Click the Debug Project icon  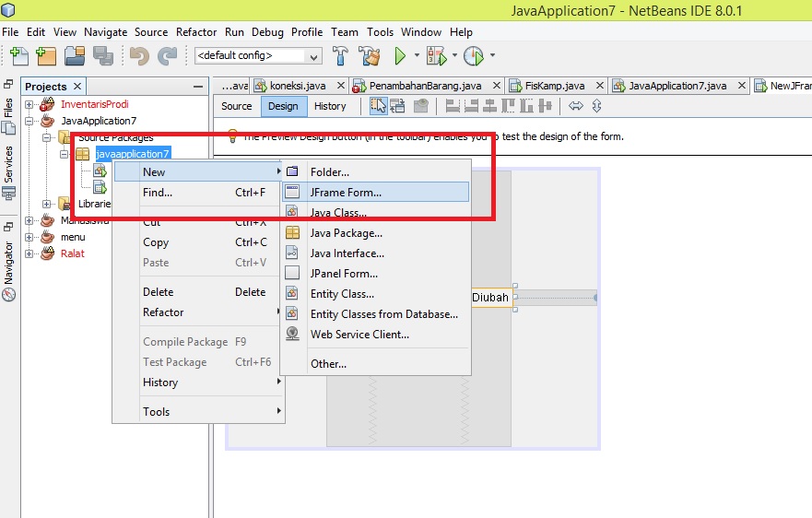click(x=436, y=55)
